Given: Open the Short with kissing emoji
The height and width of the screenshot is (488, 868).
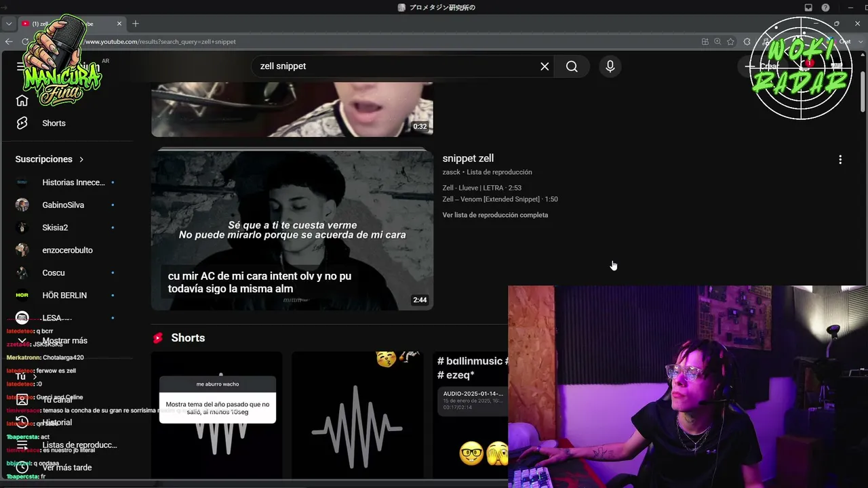Looking at the screenshot, I should click(x=357, y=415).
